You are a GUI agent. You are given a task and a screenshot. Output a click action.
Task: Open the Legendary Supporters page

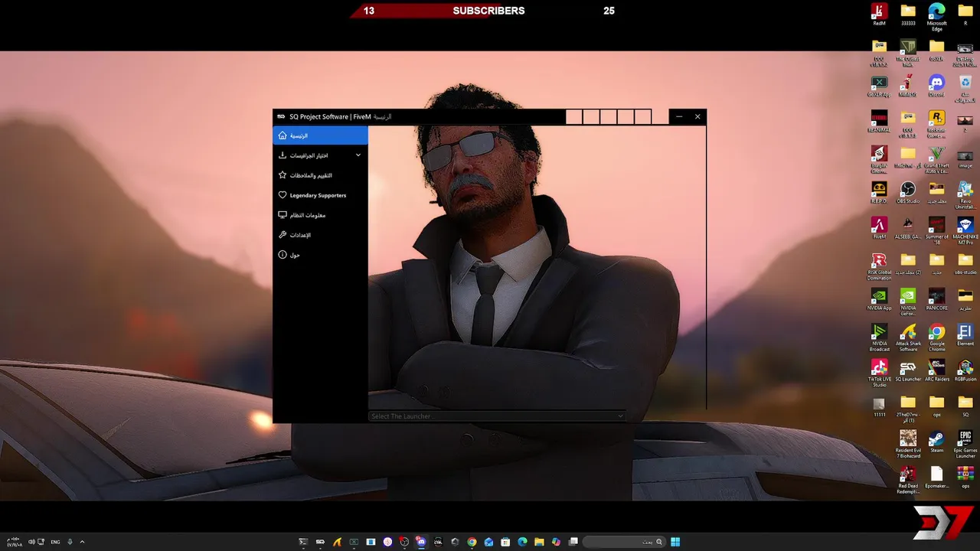pos(320,195)
